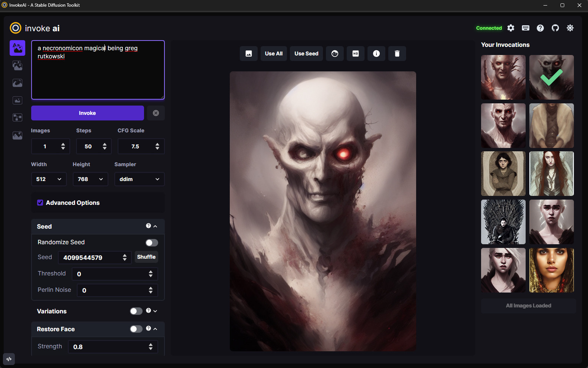588x368 pixels.
Task: Click the Shuffle seed button
Action: click(x=146, y=257)
